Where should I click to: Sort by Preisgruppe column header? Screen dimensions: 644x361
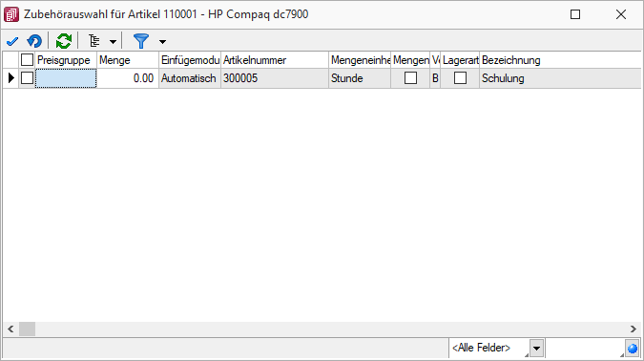pyautogui.click(x=66, y=60)
